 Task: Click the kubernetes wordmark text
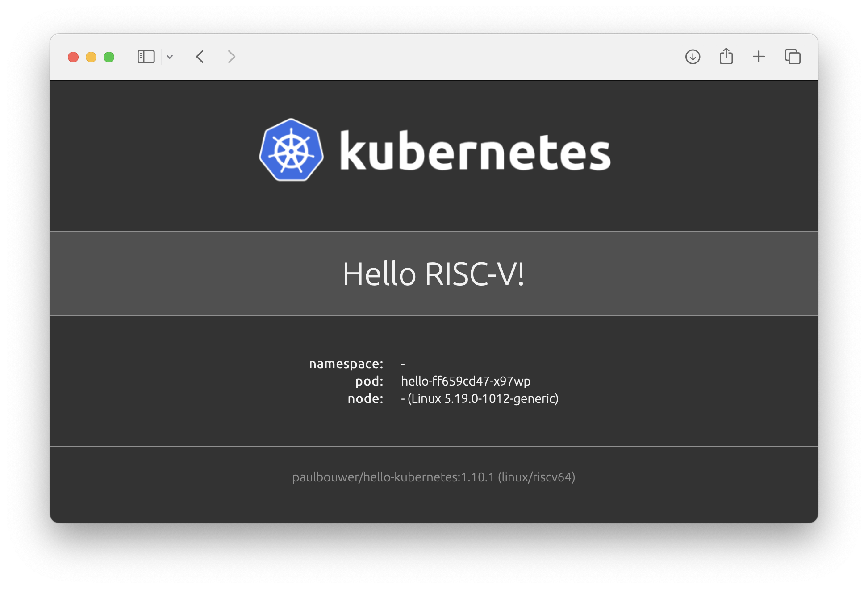pos(475,151)
